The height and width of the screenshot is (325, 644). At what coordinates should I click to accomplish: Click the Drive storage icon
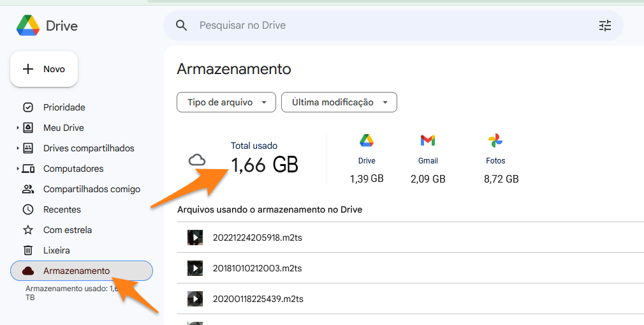tap(367, 140)
